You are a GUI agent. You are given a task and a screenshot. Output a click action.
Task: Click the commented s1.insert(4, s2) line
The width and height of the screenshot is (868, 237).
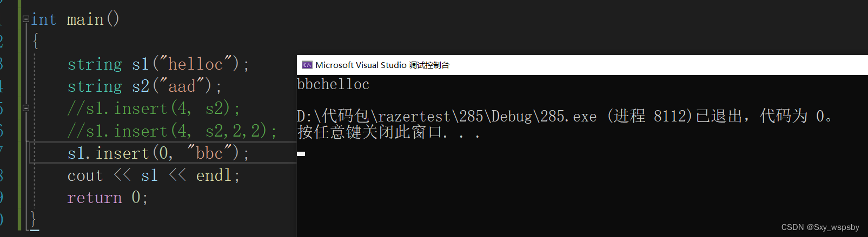pyautogui.click(x=154, y=109)
